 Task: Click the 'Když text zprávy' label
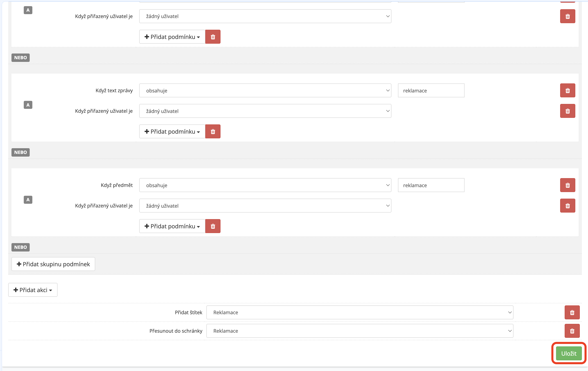(114, 90)
